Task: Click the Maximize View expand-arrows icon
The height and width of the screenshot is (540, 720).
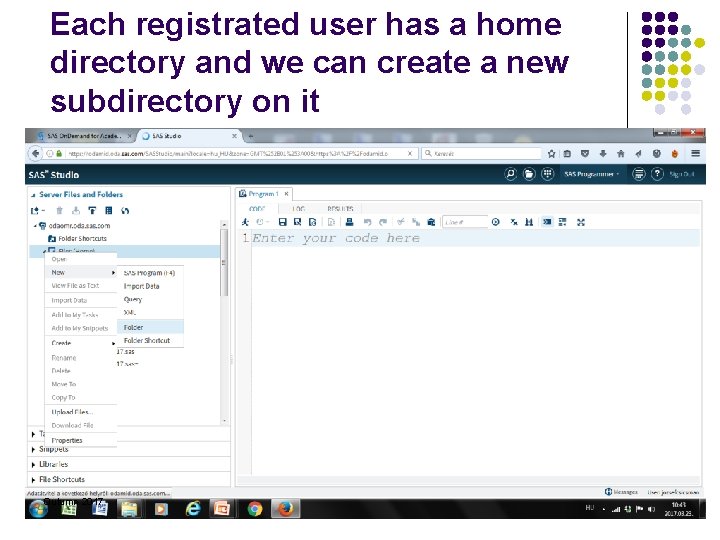Action: pyautogui.click(x=581, y=222)
